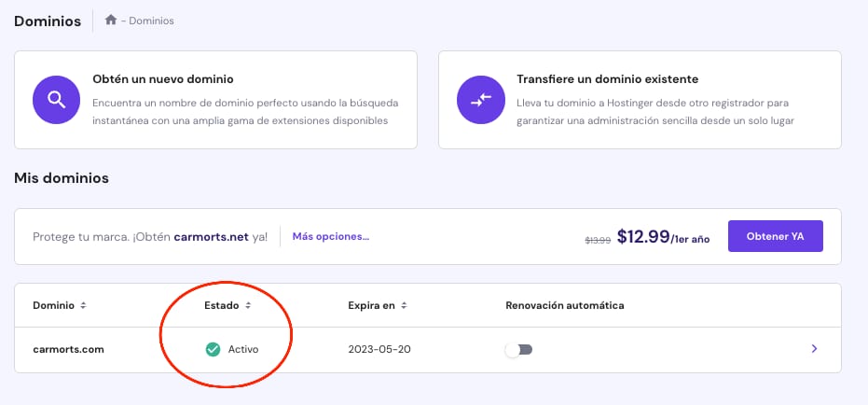Open Transfiere un dominio existente card
868x405 pixels.
[x=640, y=100]
